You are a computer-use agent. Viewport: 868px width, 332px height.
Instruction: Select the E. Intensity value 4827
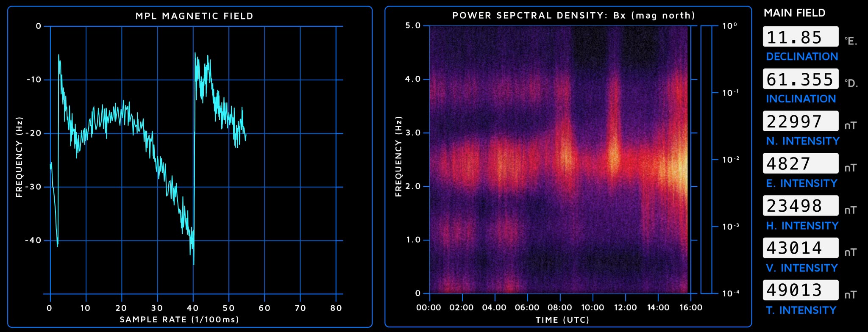(x=800, y=163)
